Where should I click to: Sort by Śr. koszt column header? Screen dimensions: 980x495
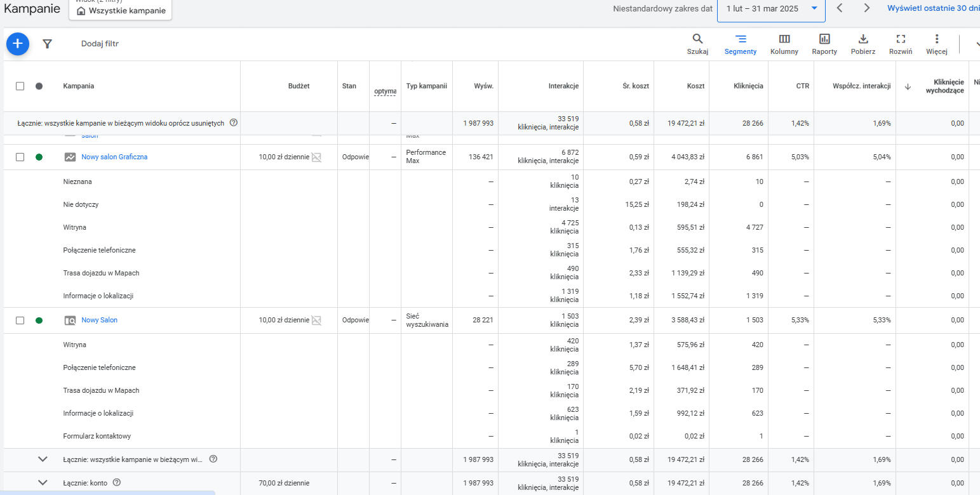tap(636, 86)
